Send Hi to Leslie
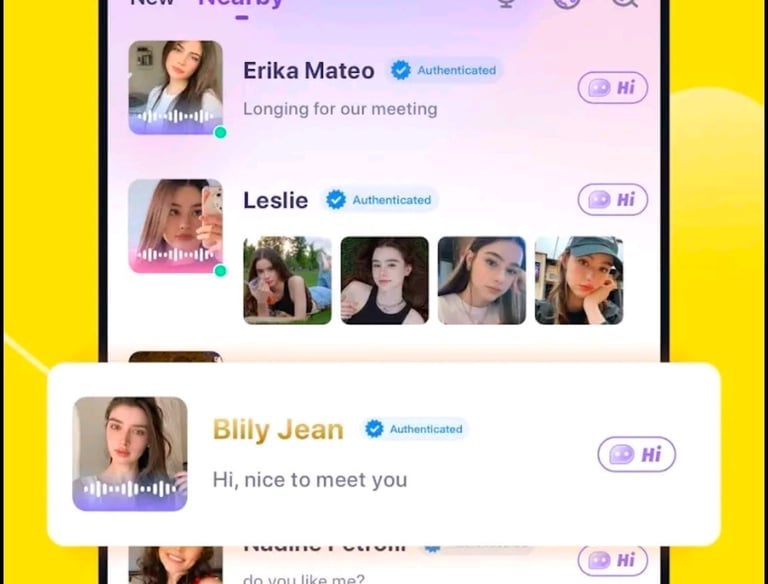This screenshot has width=768, height=584. point(612,199)
